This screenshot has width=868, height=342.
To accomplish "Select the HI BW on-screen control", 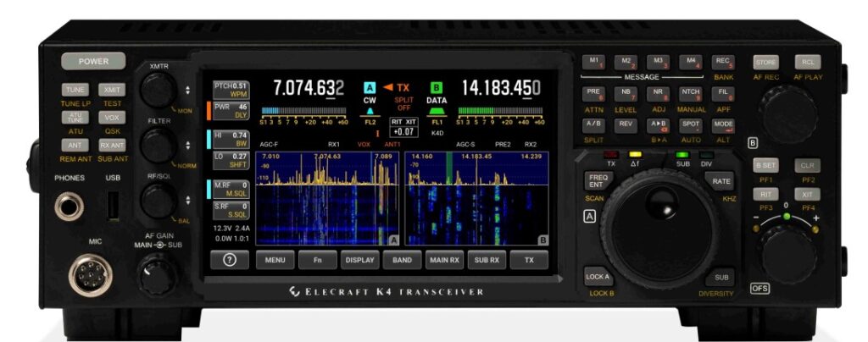I will click(231, 139).
